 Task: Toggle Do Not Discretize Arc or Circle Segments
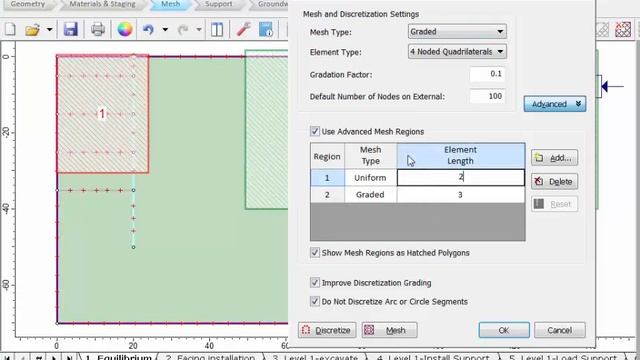coord(315,301)
